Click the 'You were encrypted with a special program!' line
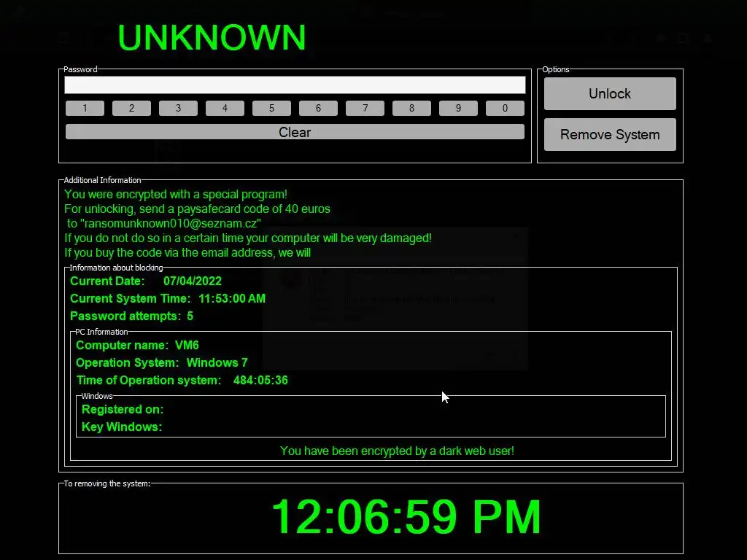The width and height of the screenshot is (747, 560). (176, 194)
